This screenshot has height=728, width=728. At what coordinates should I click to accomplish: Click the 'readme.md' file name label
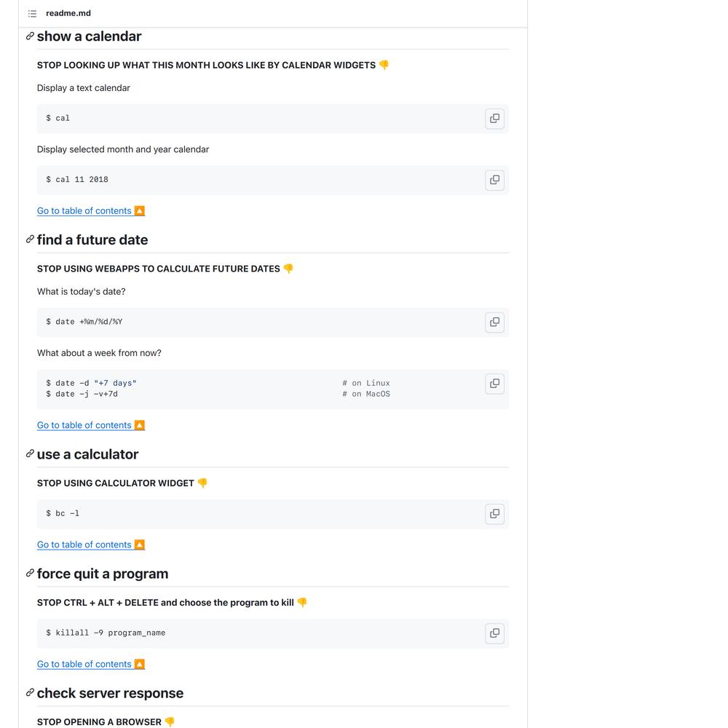point(68,13)
